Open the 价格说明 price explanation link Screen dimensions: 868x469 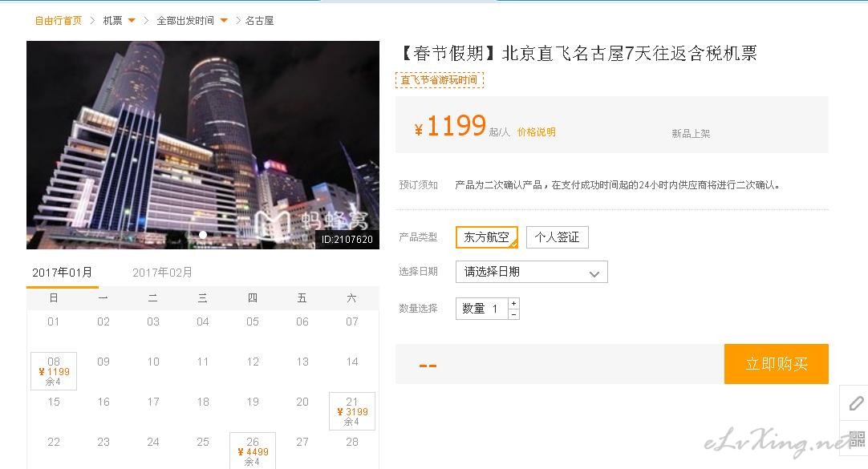537,132
